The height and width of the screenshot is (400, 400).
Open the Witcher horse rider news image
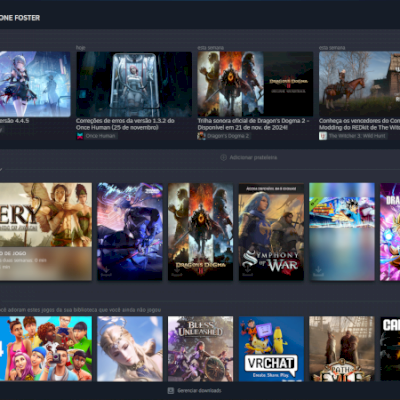tap(359, 84)
